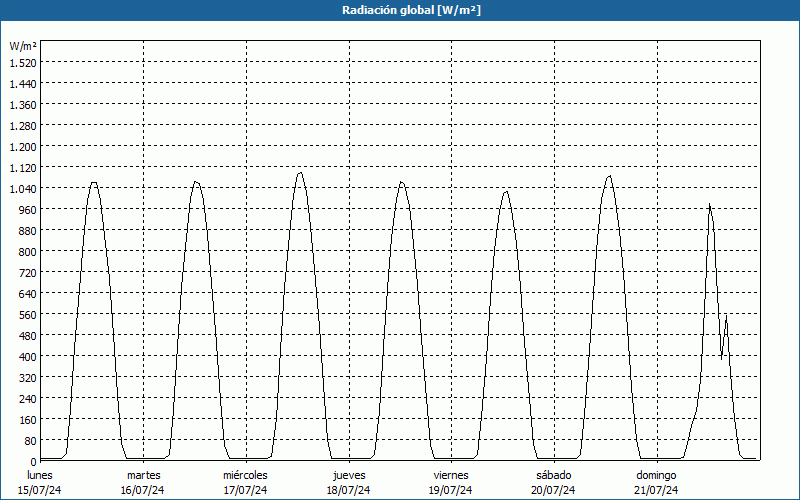The width and height of the screenshot is (800, 500).
Task: Click the Wednesday radiation curve peak
Action: pyautogui.click(x=299, y=173)
